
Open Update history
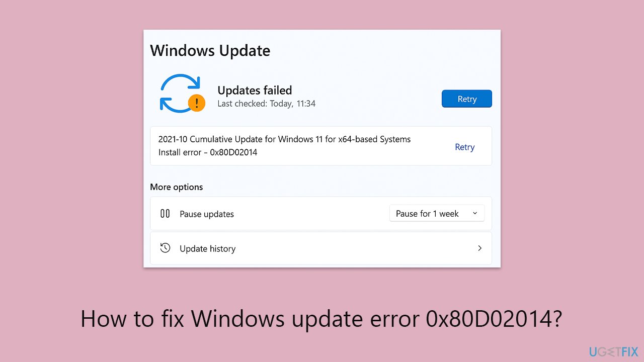[x=208, y=248]
